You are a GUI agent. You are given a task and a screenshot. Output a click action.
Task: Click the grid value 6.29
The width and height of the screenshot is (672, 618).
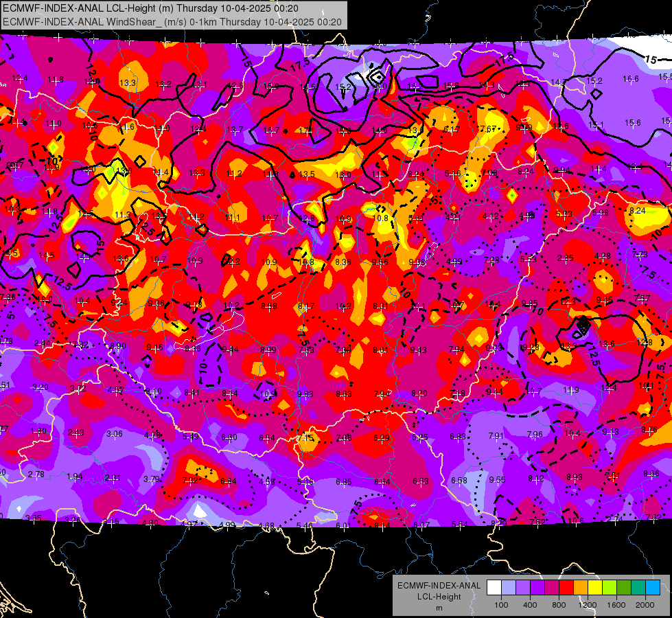tap(382, 438)
